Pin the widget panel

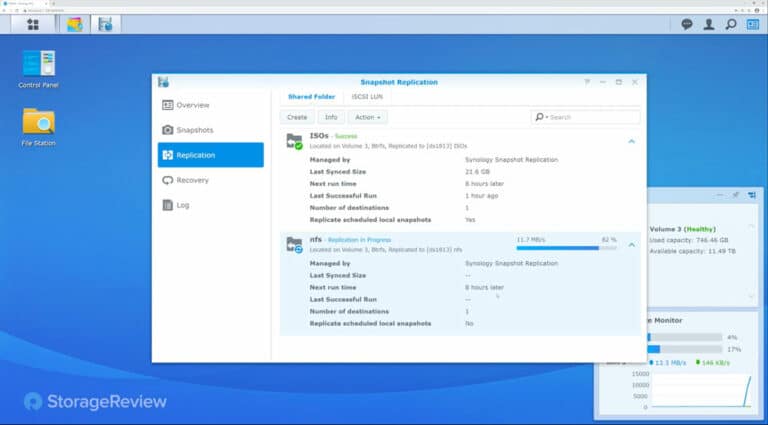[735, 195]
